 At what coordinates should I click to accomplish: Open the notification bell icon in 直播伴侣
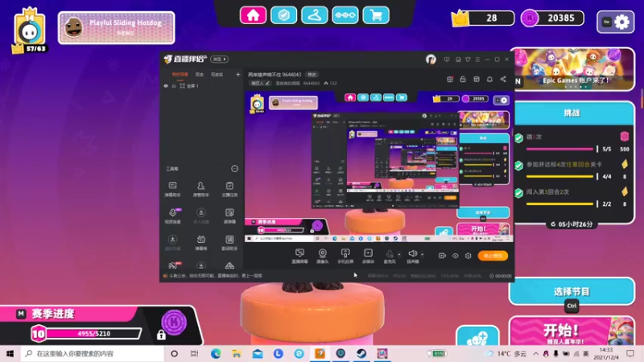pos(489,79)
